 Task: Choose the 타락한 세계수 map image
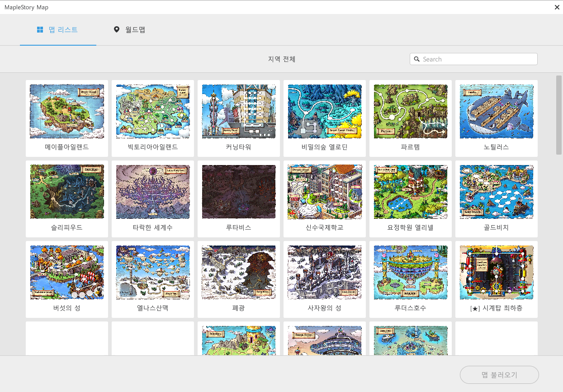point(153,192)
